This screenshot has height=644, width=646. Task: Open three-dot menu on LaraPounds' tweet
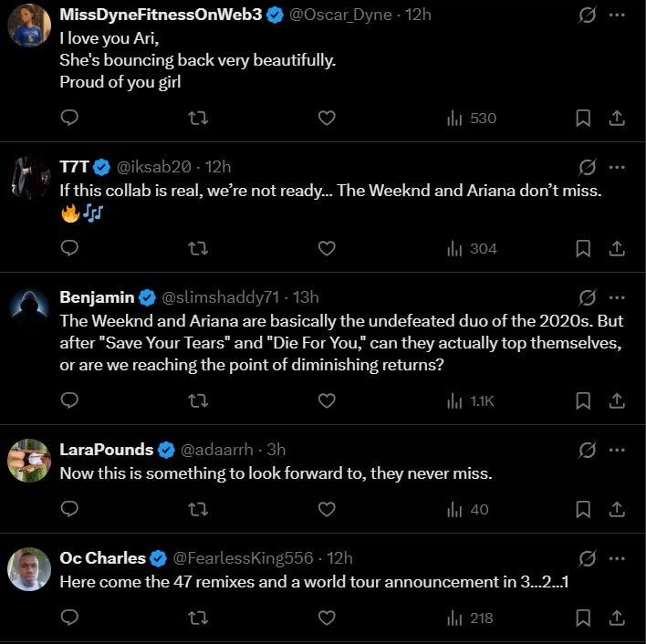pos(617,449)
